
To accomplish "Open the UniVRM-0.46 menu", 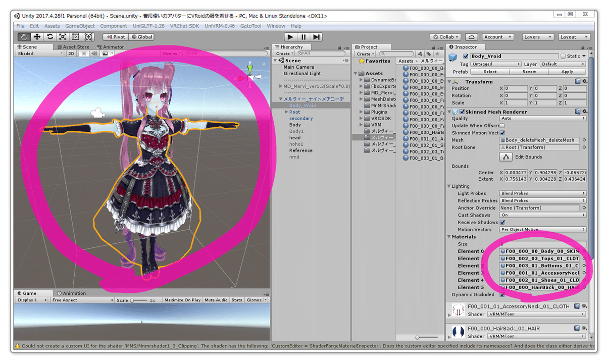I will point(220,26).
